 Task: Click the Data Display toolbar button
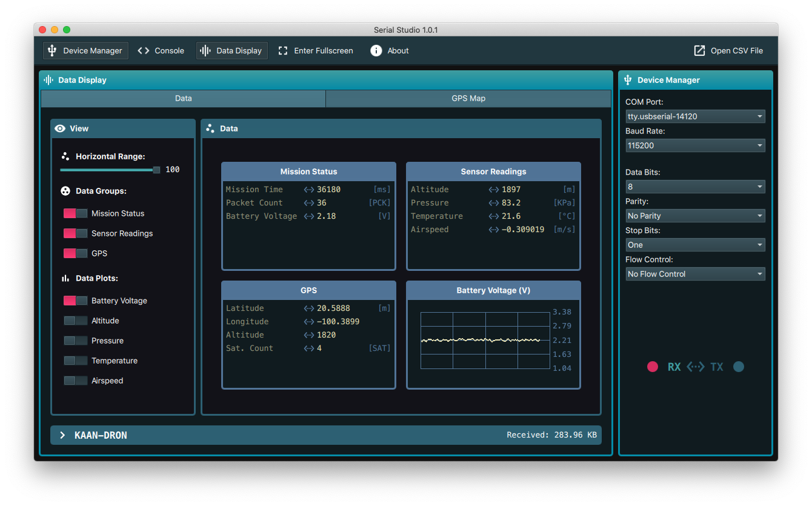click(232, 51)
